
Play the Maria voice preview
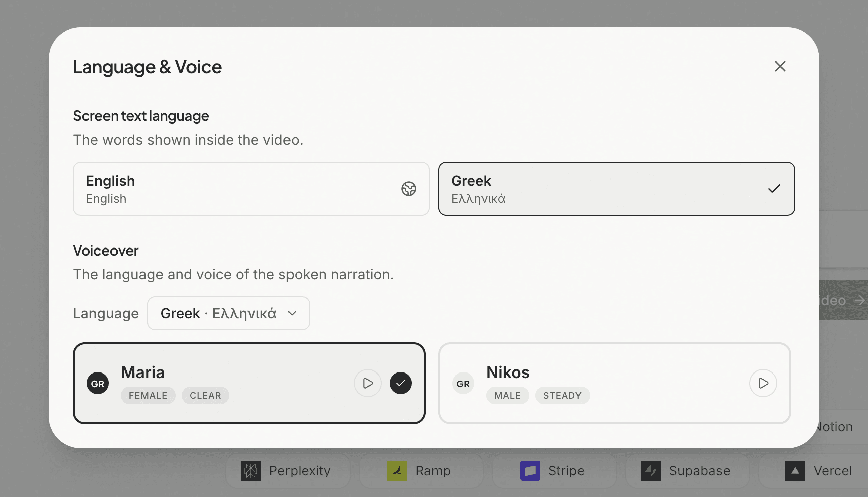368,383
